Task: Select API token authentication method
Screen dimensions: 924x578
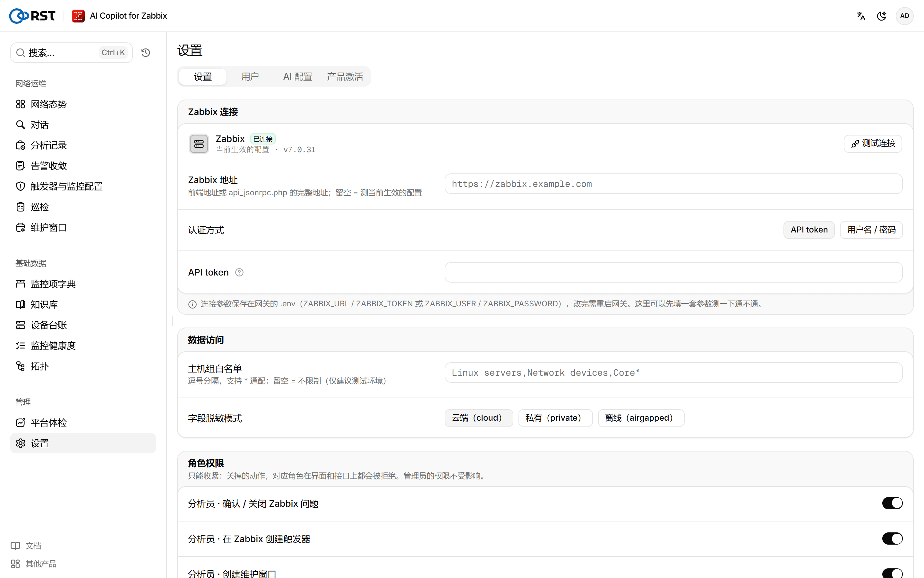Action: 809,230
